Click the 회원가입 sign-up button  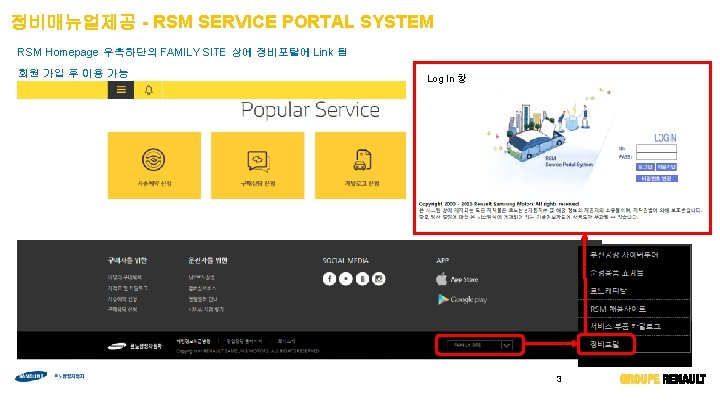click(x=666, y=167)
